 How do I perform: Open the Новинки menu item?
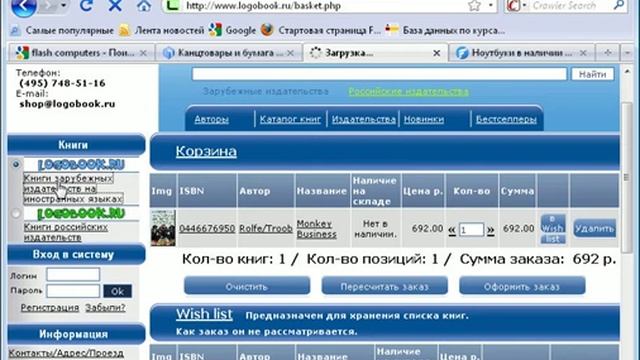point(424,119)
